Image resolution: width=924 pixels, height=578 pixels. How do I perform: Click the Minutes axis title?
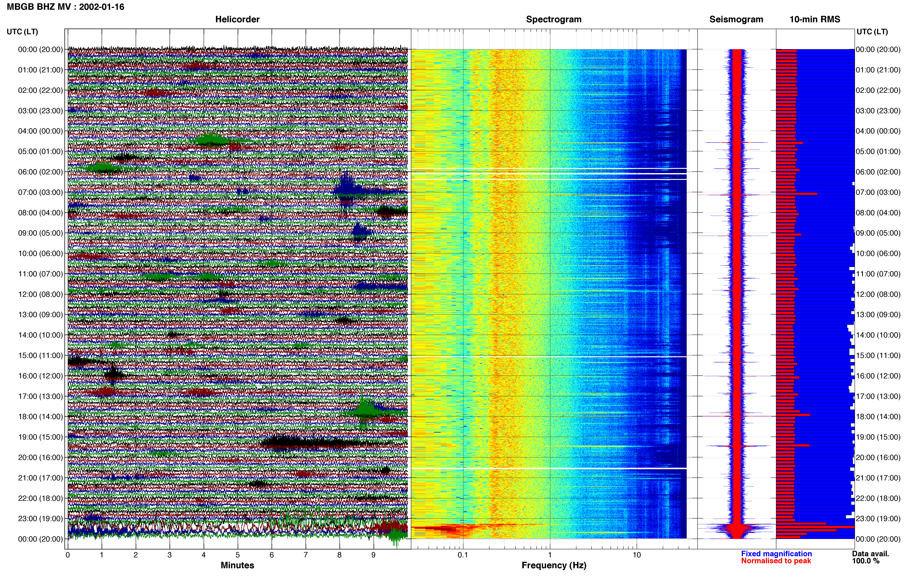pos(237,565)
